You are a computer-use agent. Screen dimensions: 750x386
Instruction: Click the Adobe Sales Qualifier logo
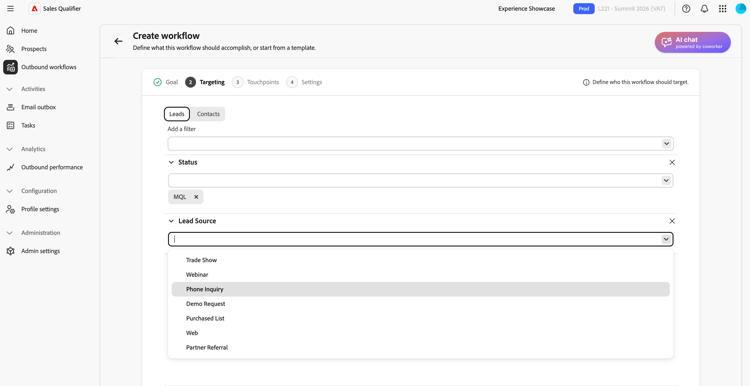[34, 9]
